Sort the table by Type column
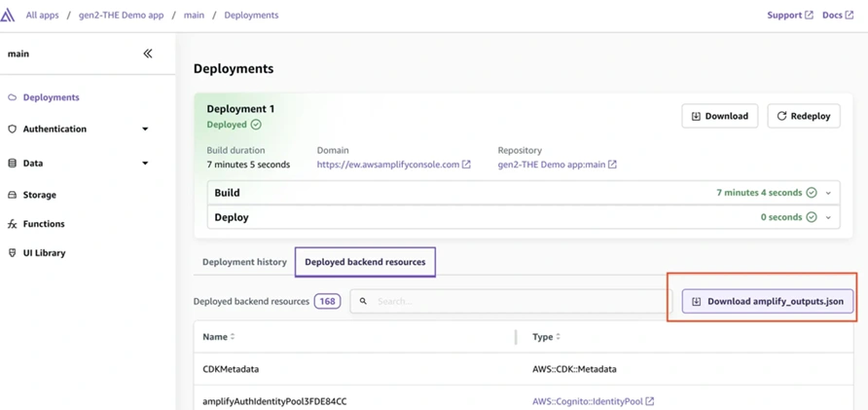868x410 pixels. click(558, 337)
